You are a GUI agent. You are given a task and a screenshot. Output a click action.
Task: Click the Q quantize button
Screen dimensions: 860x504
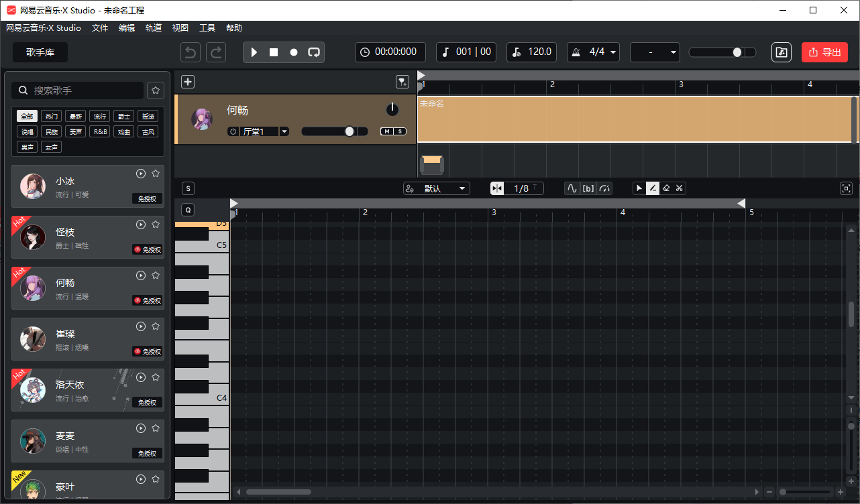pos(188,210)
